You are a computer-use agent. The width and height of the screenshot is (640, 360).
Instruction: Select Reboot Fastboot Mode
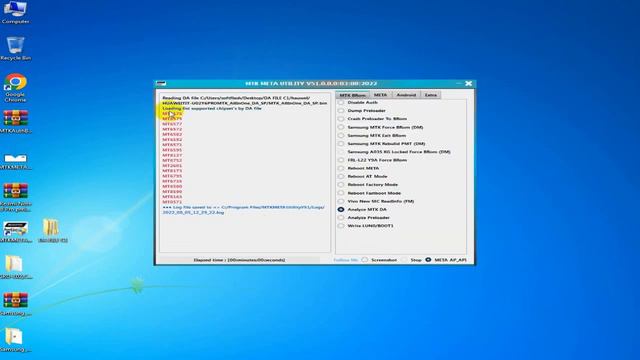[x=341, y=193]
